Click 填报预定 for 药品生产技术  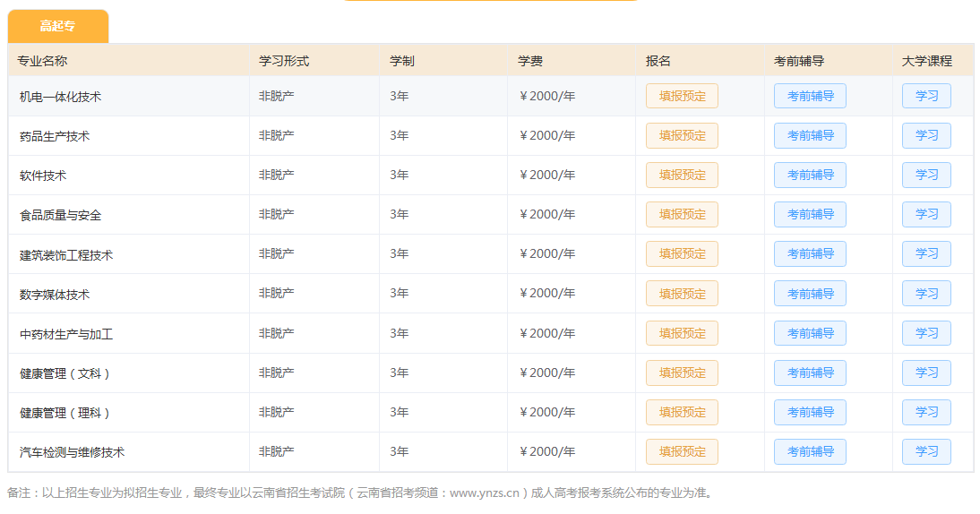(x=682, y=135)
